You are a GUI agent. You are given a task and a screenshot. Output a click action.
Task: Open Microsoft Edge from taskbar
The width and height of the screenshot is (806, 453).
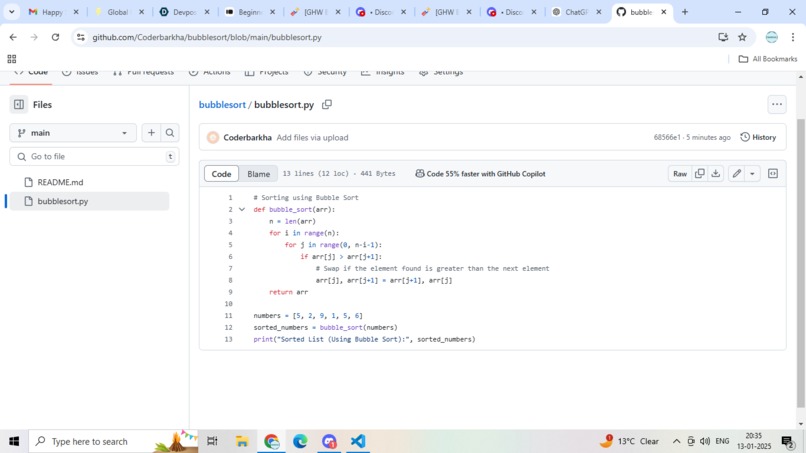pos(300,441)
